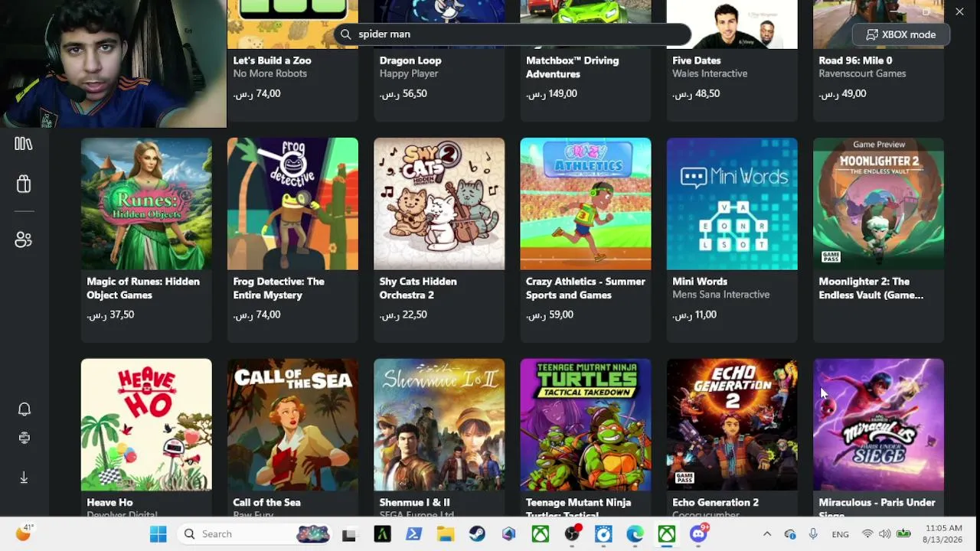The width and height of the screenshot is (980, 551).
Task: Open Steam from the taskbar
Action: pyautogui.click(x=477, y=534)
